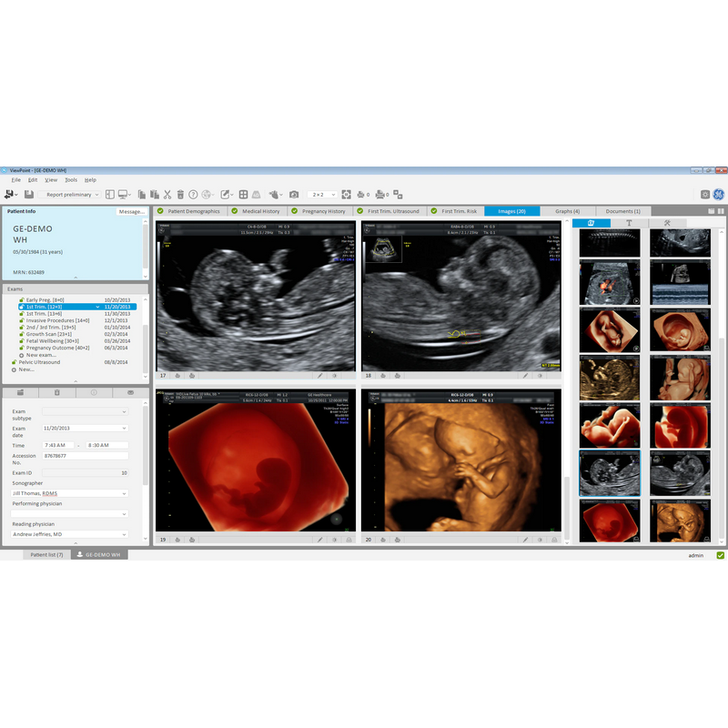Click the pencil edit icon under image 17
The image size is (728, 728).
(x=320, y=374)
